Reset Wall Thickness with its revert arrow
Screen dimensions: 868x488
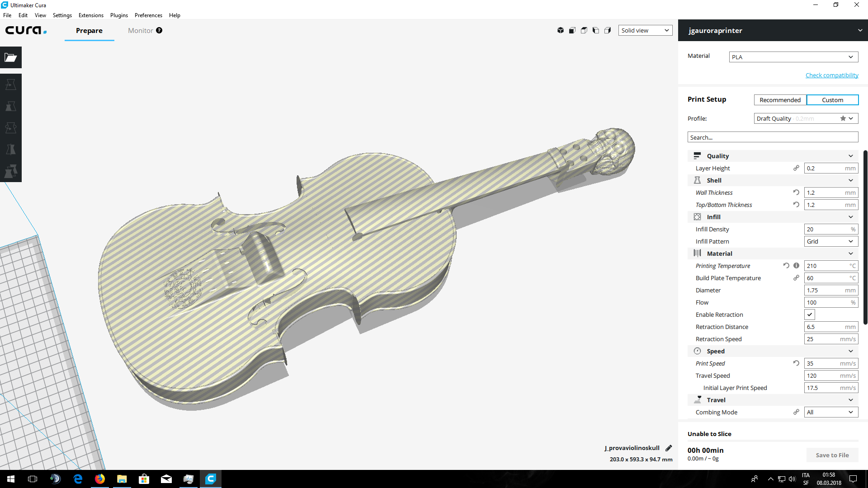(796, 192)
